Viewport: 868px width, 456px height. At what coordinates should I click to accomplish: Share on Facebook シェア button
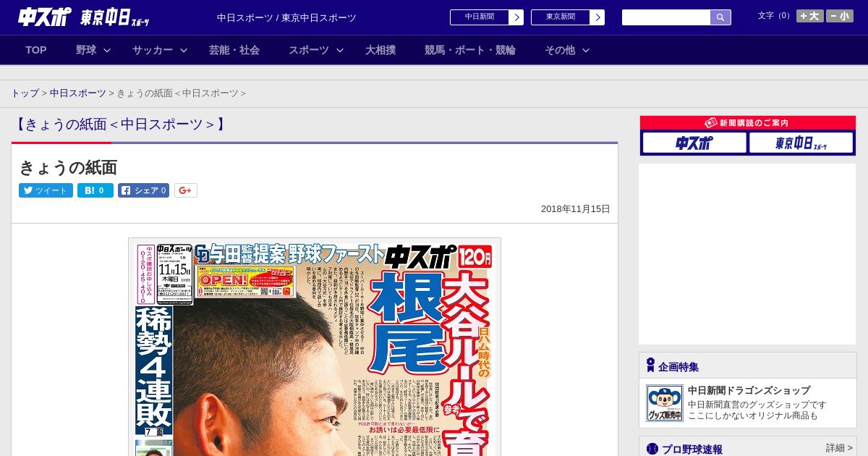point(143,190)
